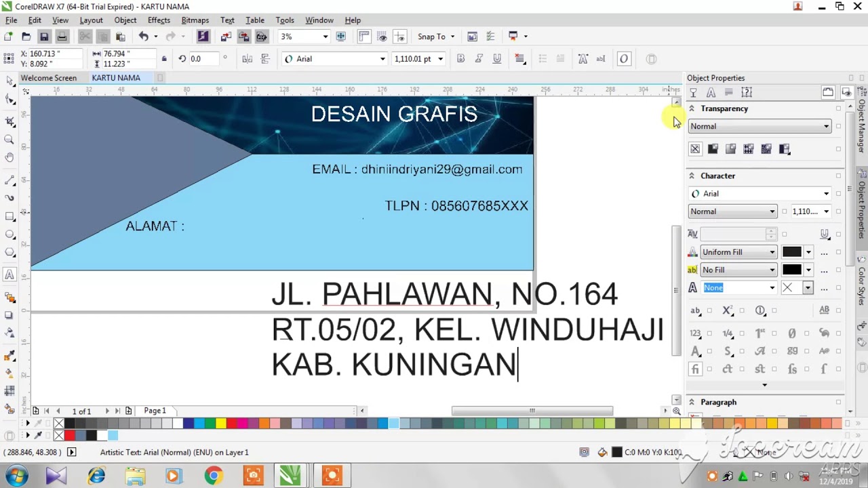Toggle the lock ratio padlock
This screenshot has height=488, width=868.
tap(163, 59)
